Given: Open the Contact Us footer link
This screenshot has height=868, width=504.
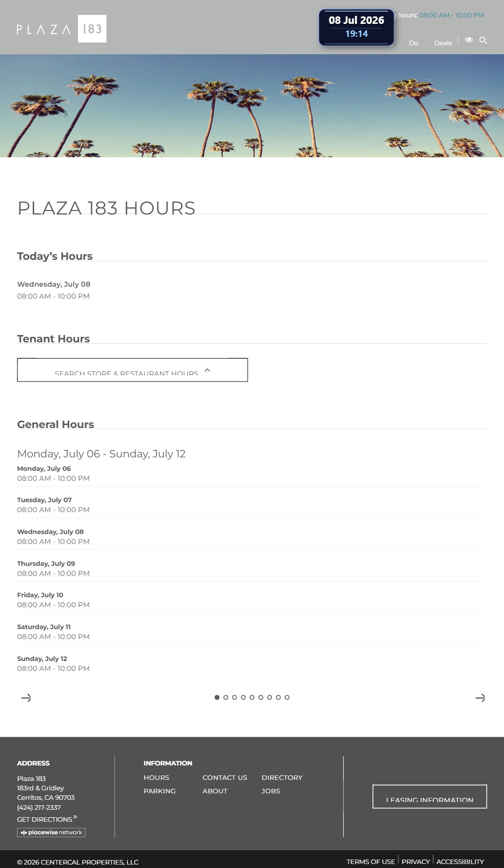Looking at the screenshot, I should pos(225,777).
